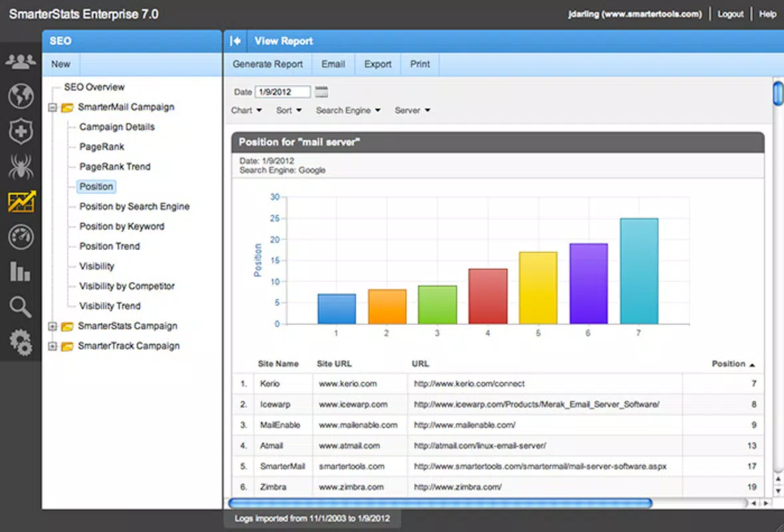Collapse the sidebar with the arrow icon

pyautogui.click(x=235, y=41)
